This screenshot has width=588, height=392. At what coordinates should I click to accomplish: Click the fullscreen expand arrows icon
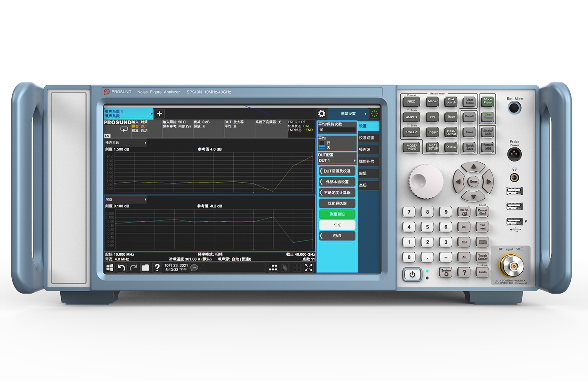309,268
